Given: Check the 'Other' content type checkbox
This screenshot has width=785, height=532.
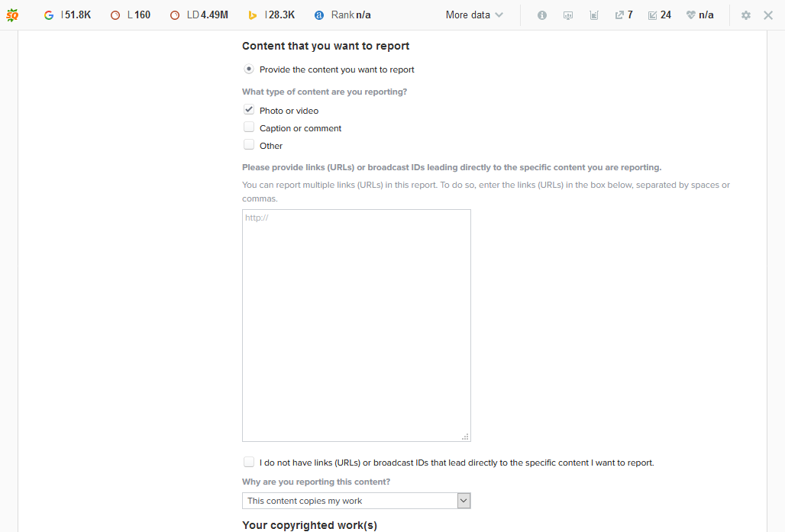Looking at the screenshot, I should point(249,145).
